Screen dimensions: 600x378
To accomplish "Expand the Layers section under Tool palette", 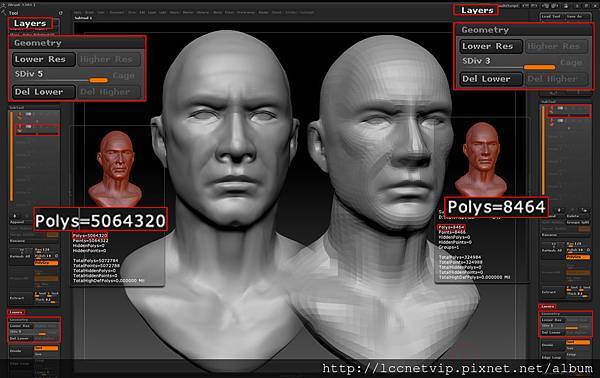I will pyautogui.click(x=29, y=23).
